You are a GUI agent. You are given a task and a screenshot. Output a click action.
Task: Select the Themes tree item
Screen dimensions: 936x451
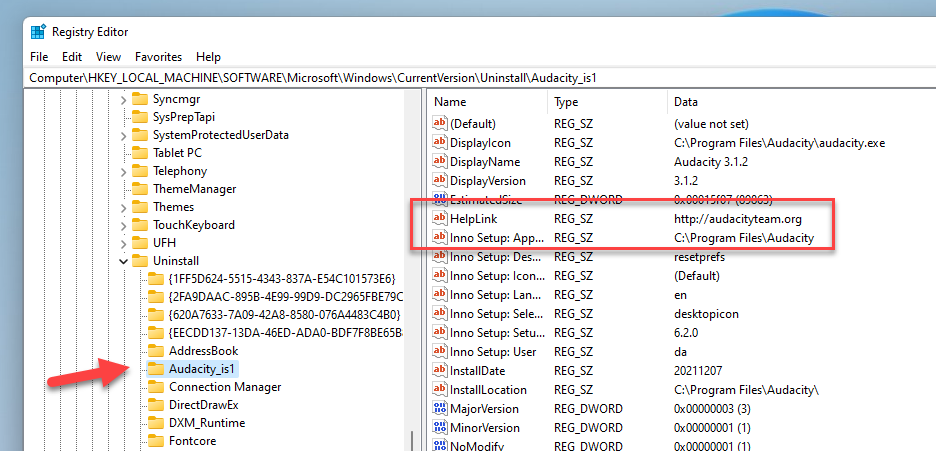(173, 207)
